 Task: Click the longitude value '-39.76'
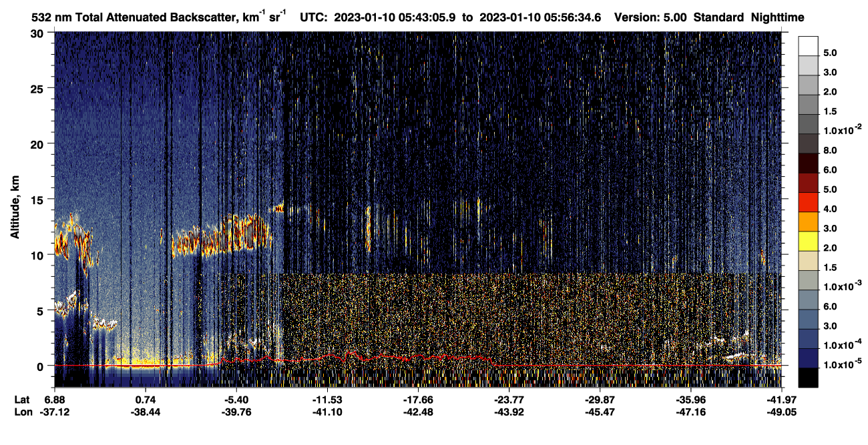pyautogui.click(x=236, y=412)
